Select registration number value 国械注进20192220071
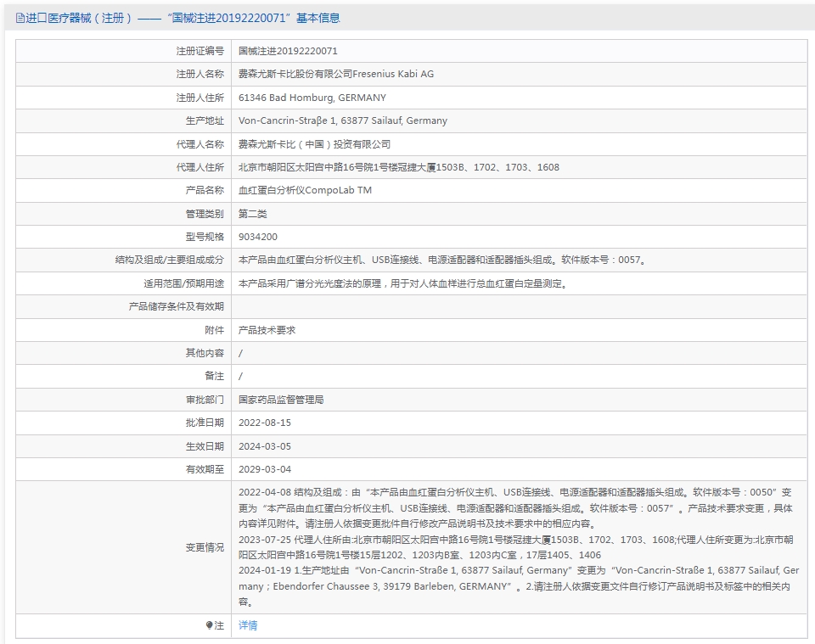The width and height of the screenshot is (815, 644). tap(288, 51)
